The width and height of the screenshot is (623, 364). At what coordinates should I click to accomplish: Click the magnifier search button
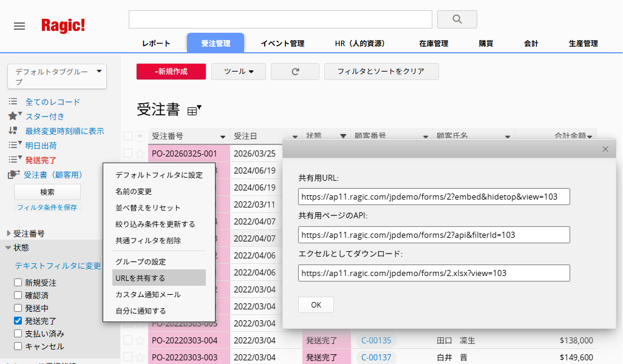[457, 19]
